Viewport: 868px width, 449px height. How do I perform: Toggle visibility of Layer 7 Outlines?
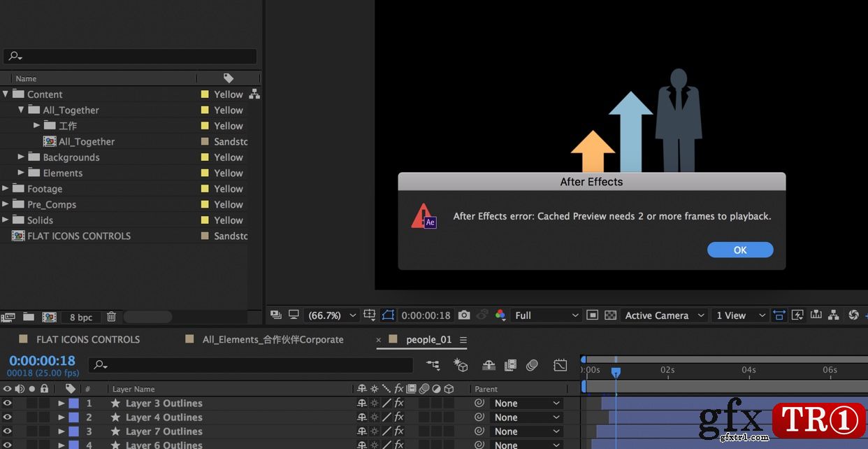click(x=7, y=432)
